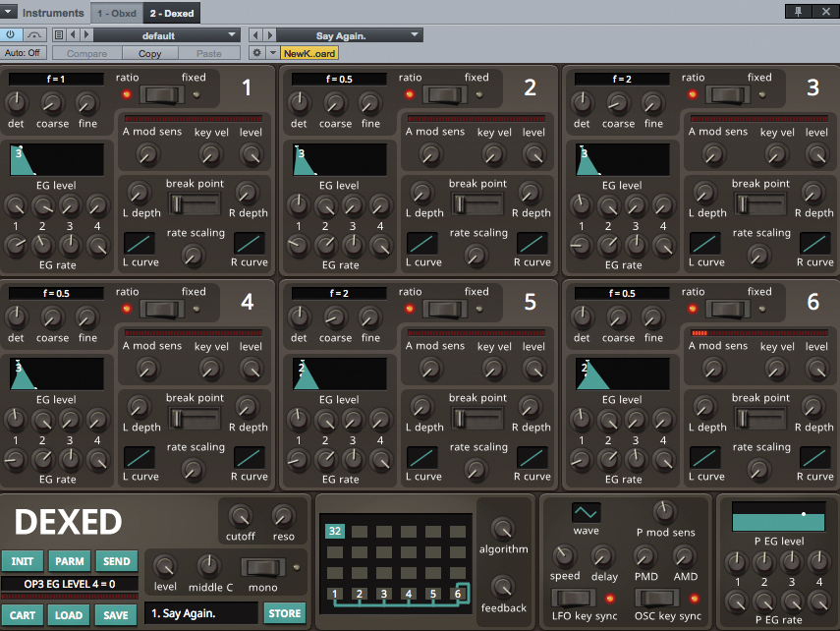Click the preset list icon
Viewport: 840px width, 631px height.
(x=58, y=33)
